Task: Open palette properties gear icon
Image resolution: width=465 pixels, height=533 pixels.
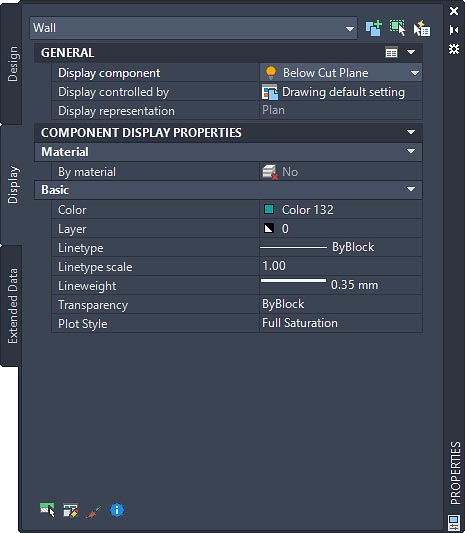Action: click(x=454, y=49)
